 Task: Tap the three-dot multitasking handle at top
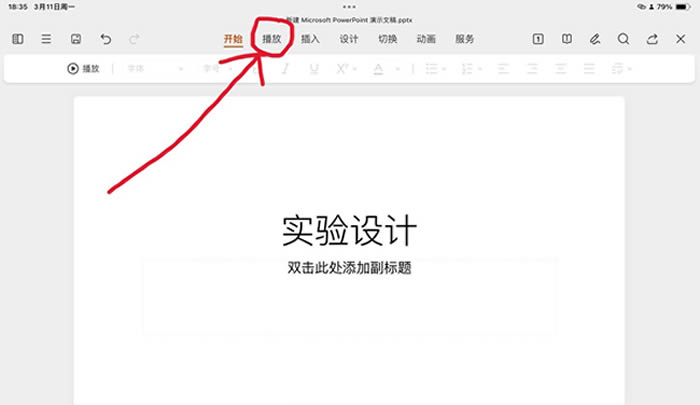click(350, 7)
